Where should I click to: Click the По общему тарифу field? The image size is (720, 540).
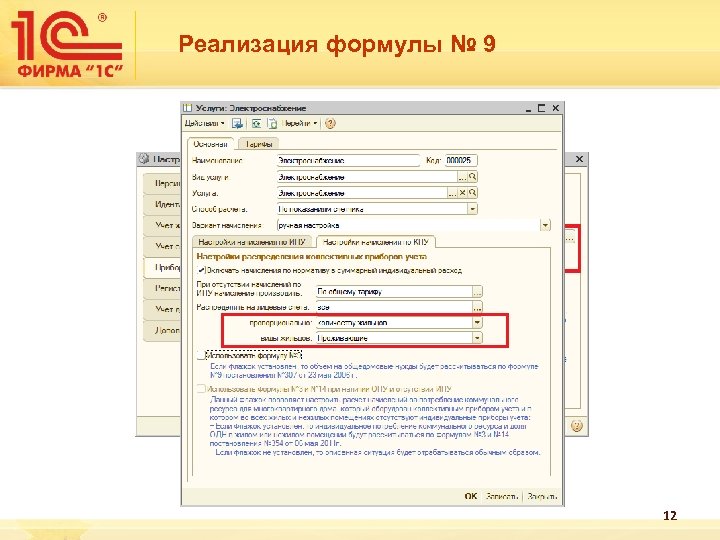pos(394,292)
